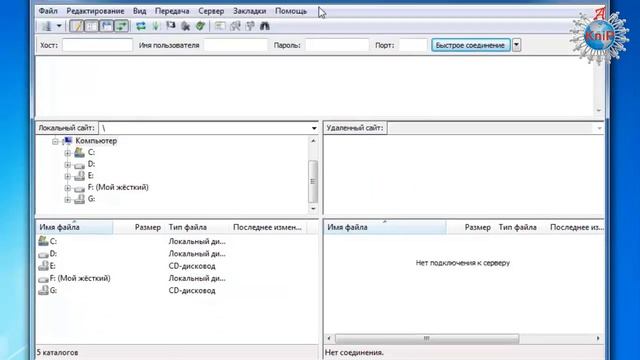The height and width of the screenshot is (360, 640).
Task: Click the Порт input field
Action: 413,45
